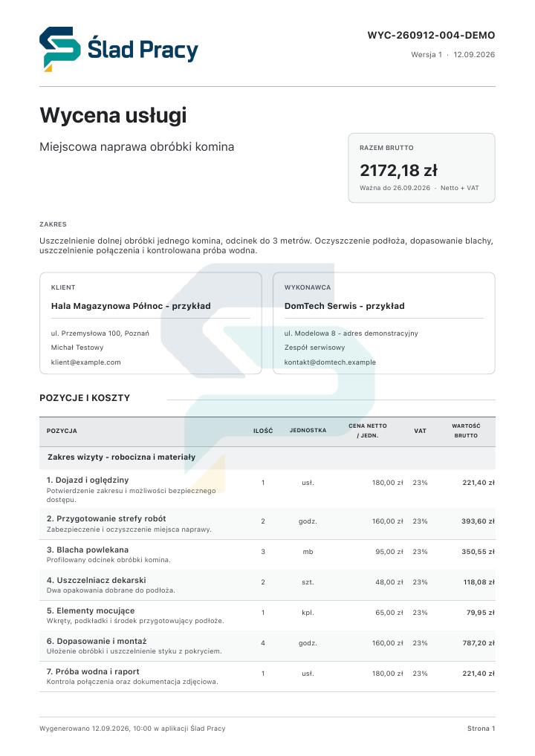Select contractor DomTech Serwis - przykład
The width and height of the screenshot is (535, 756).
point(345,306)
